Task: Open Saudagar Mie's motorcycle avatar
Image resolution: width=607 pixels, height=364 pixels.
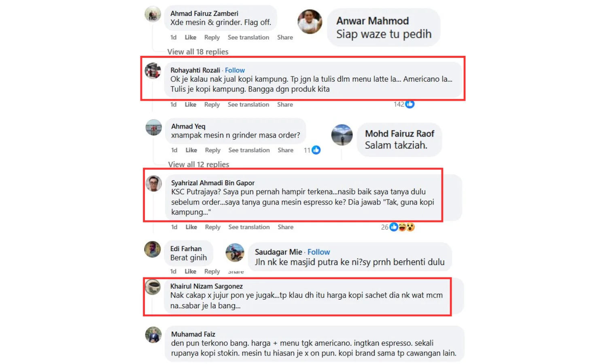Action: click(235, 253)
